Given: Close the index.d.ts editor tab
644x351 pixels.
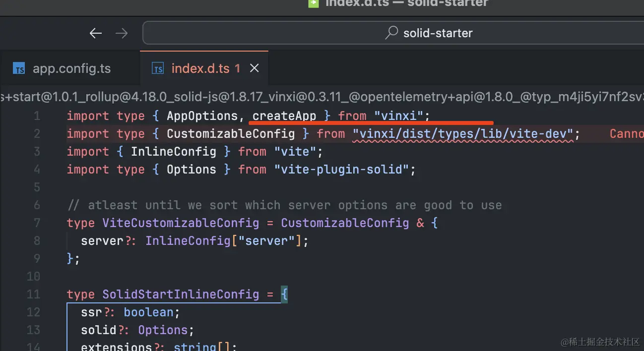Looking at the screenshot, I should 254,68.
